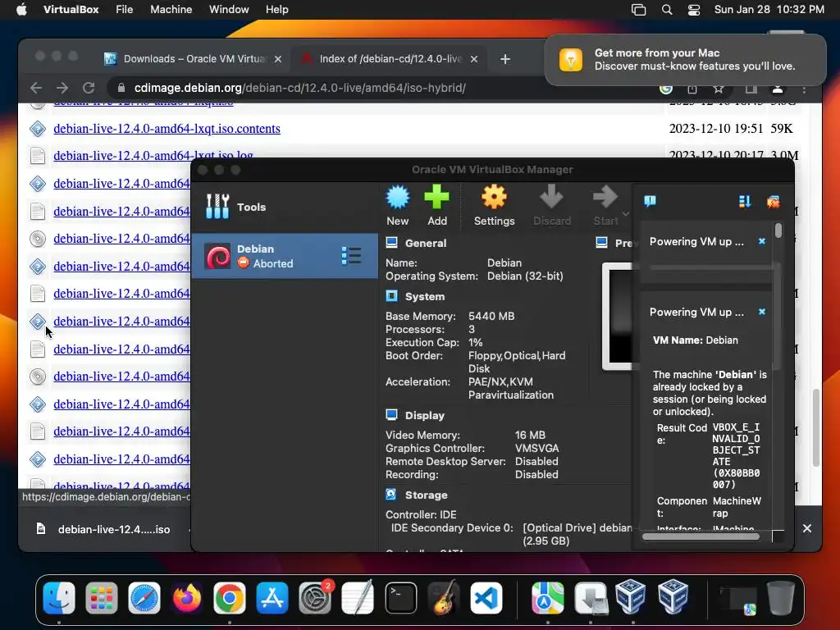
Task: Open a new Chrome tab
Action: [505, 59]
